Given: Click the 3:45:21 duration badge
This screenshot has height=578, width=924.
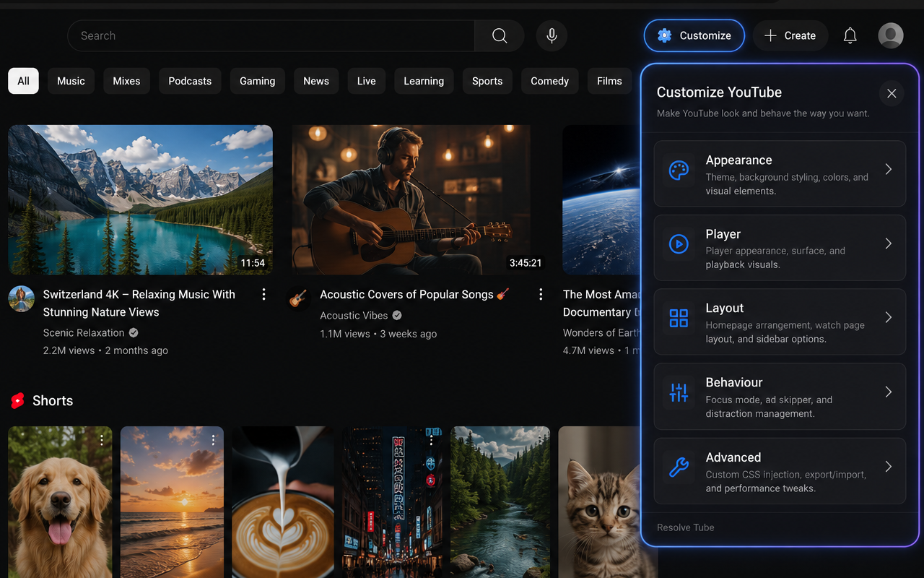Looking at the screenshot, I should point(526,263).
